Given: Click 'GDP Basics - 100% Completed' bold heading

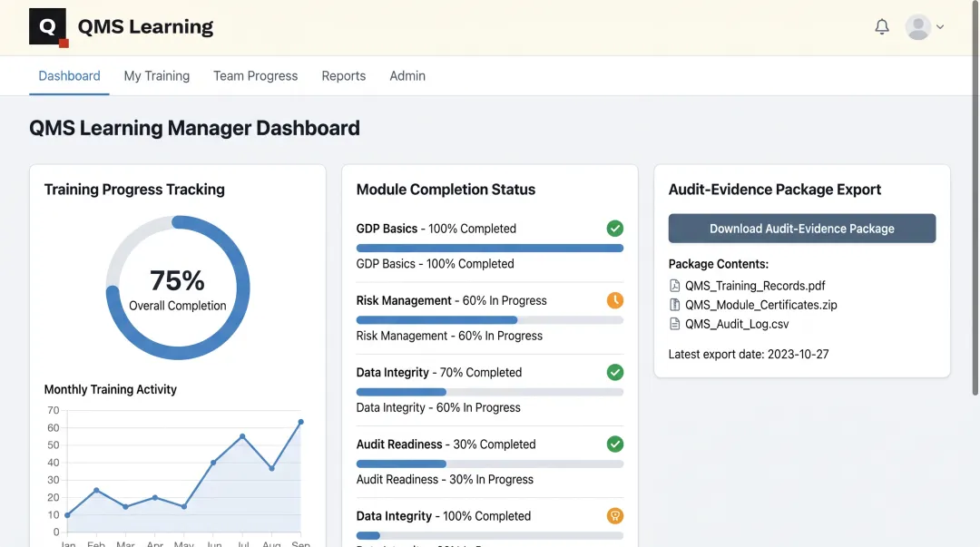Looking at the screenshot, I should coord(436,229).
